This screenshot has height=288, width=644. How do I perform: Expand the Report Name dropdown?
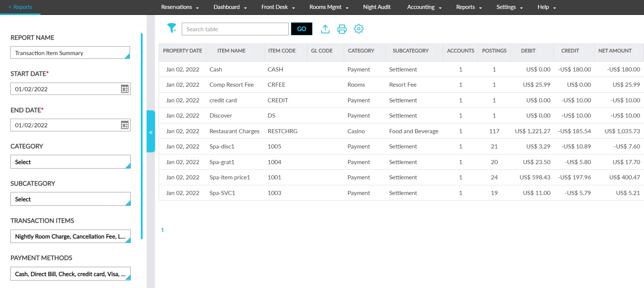click(70, 53)
